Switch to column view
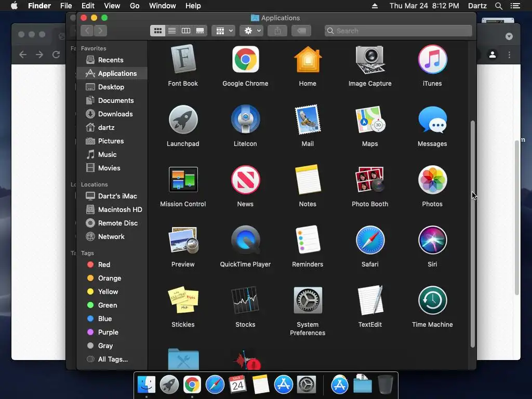Viewport: 532px width, 399px height. (x=186, y=31)
